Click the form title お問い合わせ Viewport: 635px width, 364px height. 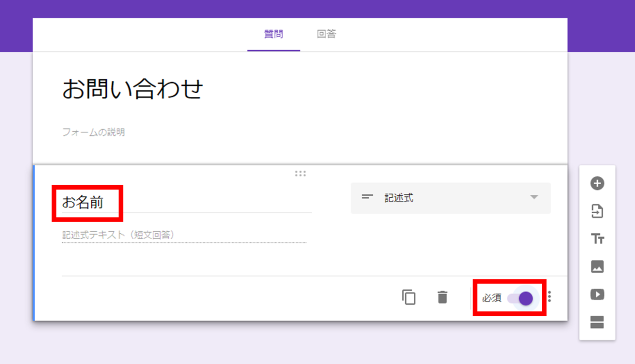click(133, 89)
